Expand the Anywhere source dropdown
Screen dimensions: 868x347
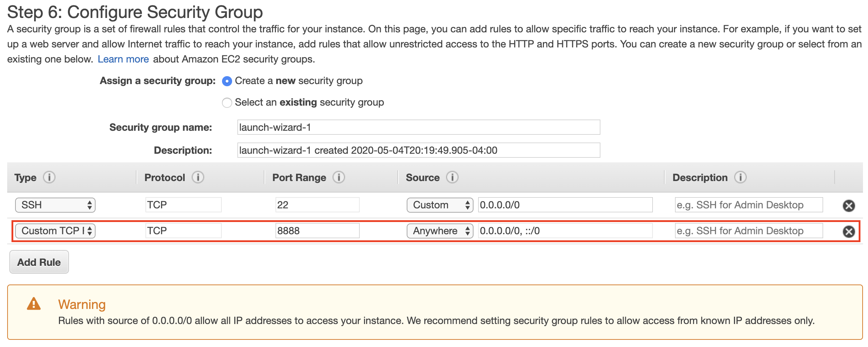coord(440,231)
